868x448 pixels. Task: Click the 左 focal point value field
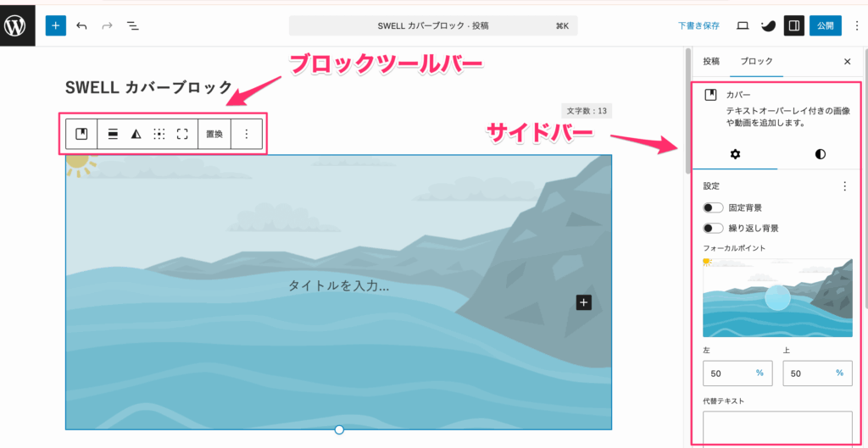737,373
